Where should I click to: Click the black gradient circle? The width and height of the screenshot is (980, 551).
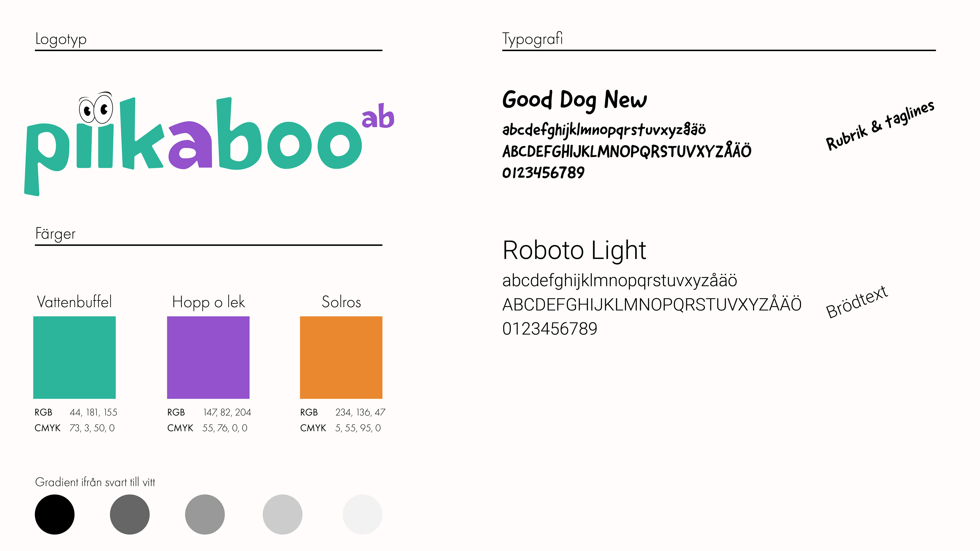55,514
